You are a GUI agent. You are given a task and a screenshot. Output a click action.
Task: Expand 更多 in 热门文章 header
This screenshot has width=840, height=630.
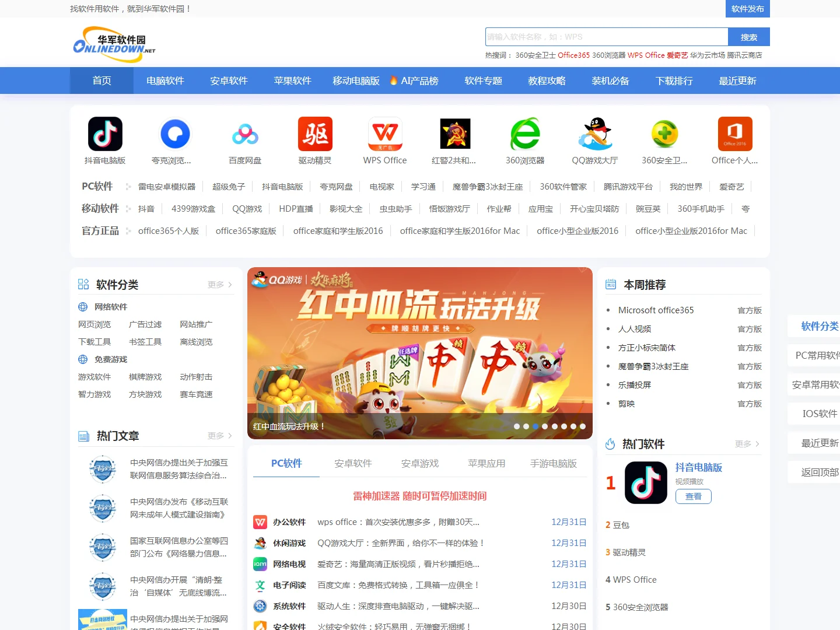click(x=220, y=436)
